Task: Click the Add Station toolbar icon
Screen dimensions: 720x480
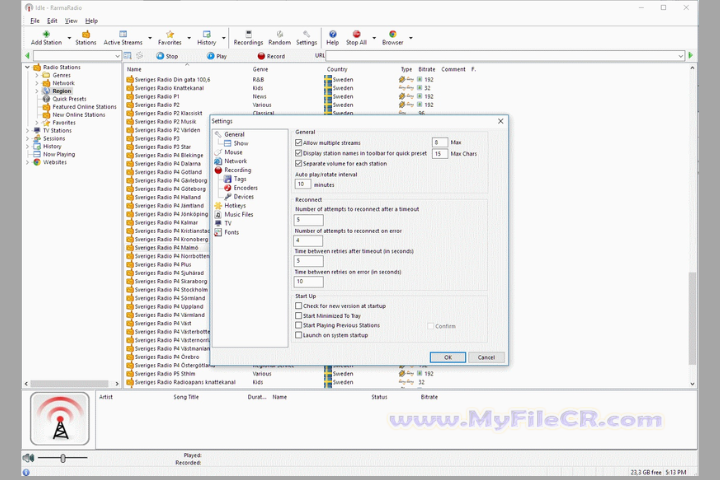Action: pyautogui.click(x=46, y=38)
